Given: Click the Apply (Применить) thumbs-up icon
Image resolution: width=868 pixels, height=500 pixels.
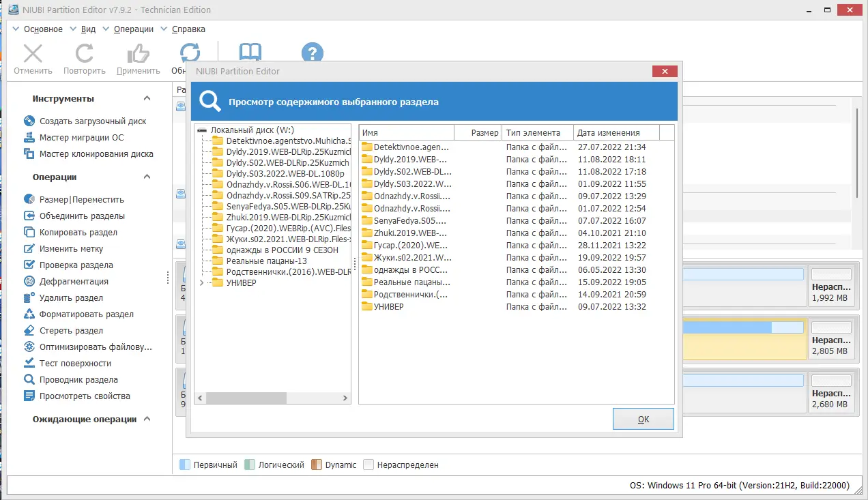Looking at the screenshot, I should pyautogui.click(x=138, y=54).
